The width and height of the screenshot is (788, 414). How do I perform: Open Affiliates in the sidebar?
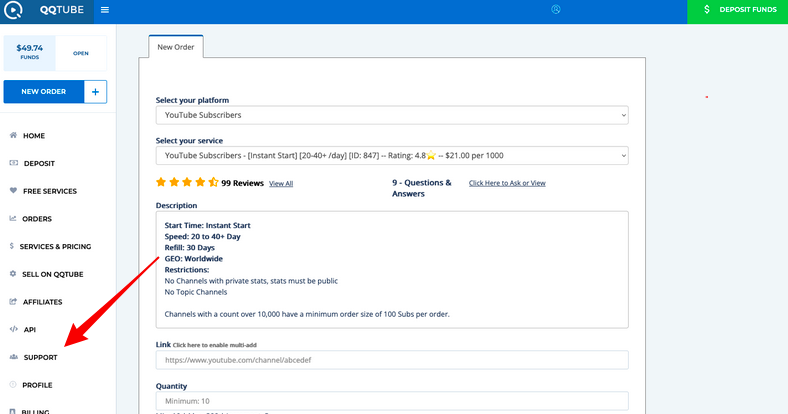pyautogui.click(x=43, y=302)
